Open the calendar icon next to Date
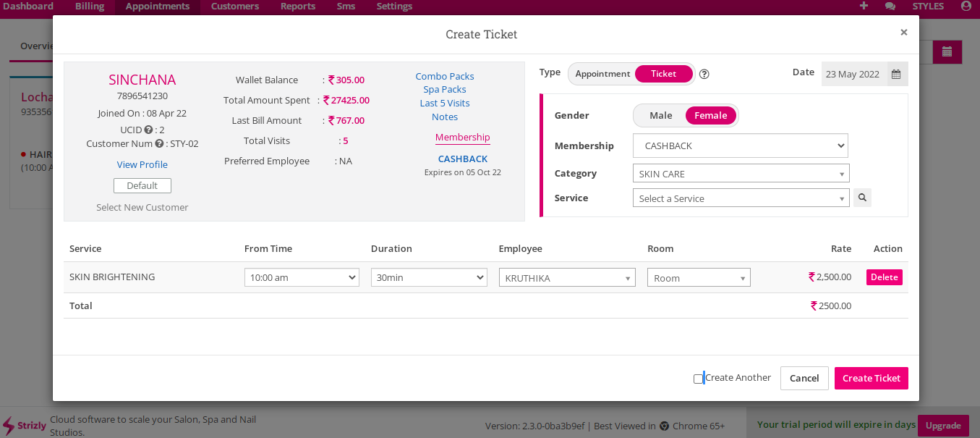 click(896, 74)
